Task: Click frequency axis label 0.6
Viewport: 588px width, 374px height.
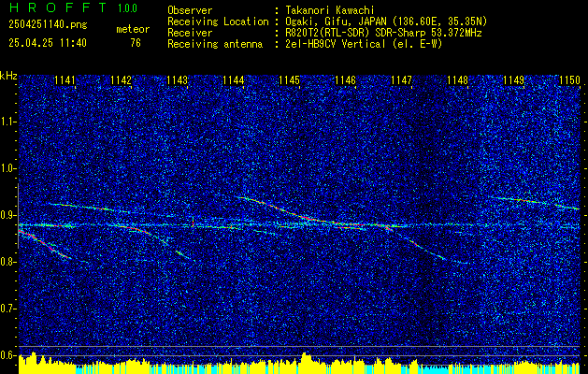Action: click(x=7, y=355)
